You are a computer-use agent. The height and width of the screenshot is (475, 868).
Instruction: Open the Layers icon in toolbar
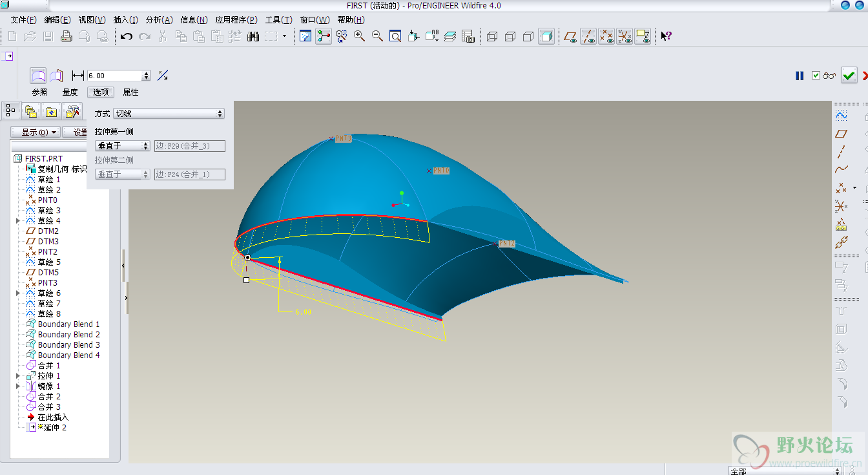tap(450, 36)
